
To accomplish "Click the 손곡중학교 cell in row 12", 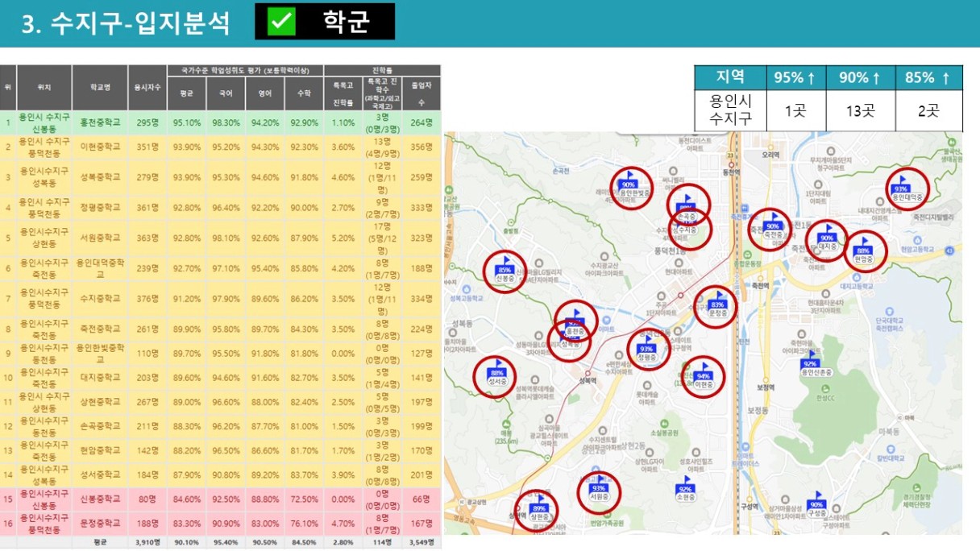I will pyautogui.click(x=100, y=426).
